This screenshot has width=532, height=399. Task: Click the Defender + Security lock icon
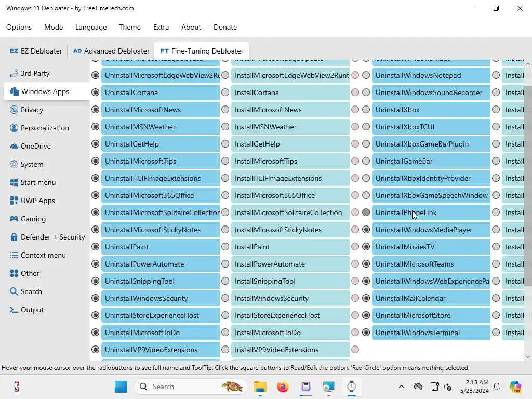14,237
